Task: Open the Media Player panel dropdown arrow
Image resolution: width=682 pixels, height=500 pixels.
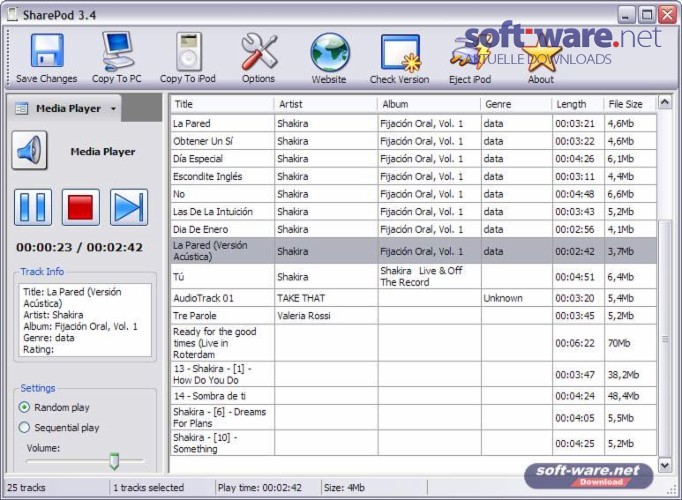Action: 113,109
